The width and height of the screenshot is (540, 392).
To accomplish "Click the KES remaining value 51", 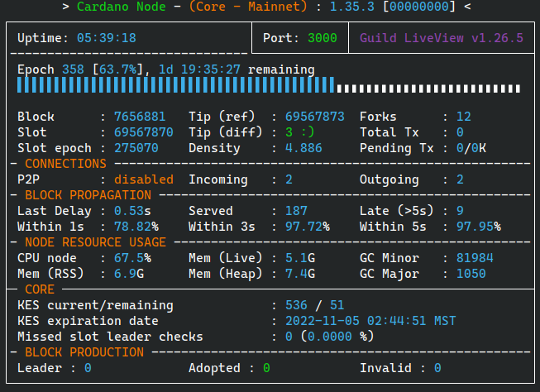I will click(x=337, y=305).
